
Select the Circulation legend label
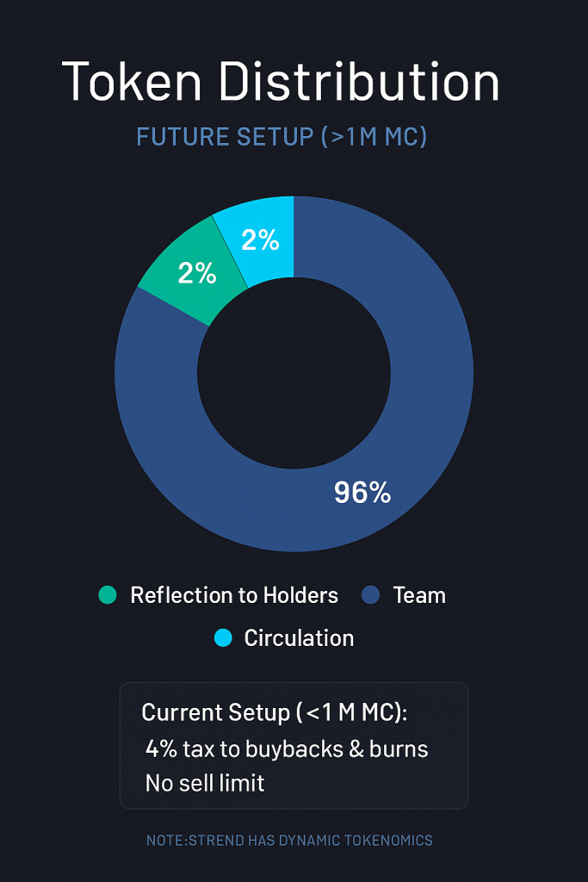click(299, 638)
